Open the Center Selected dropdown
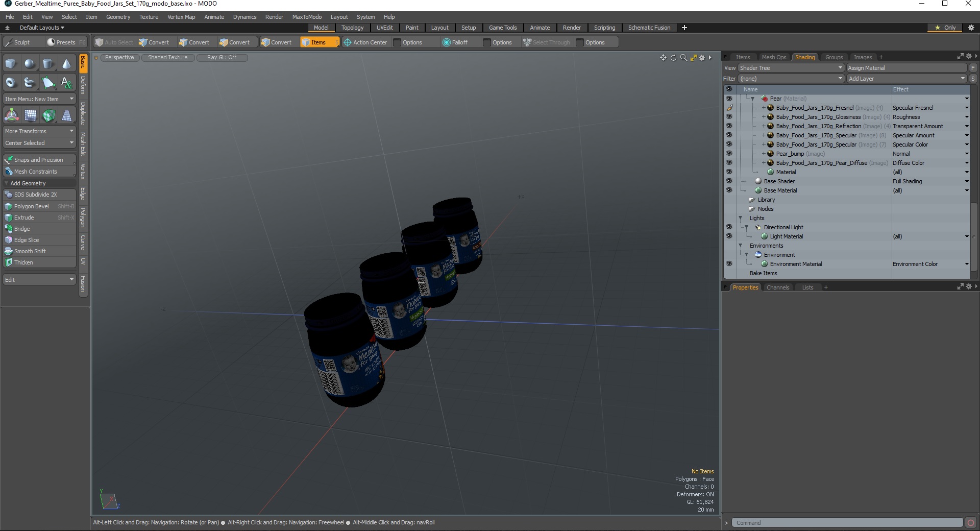 click(x=39, y=143)
